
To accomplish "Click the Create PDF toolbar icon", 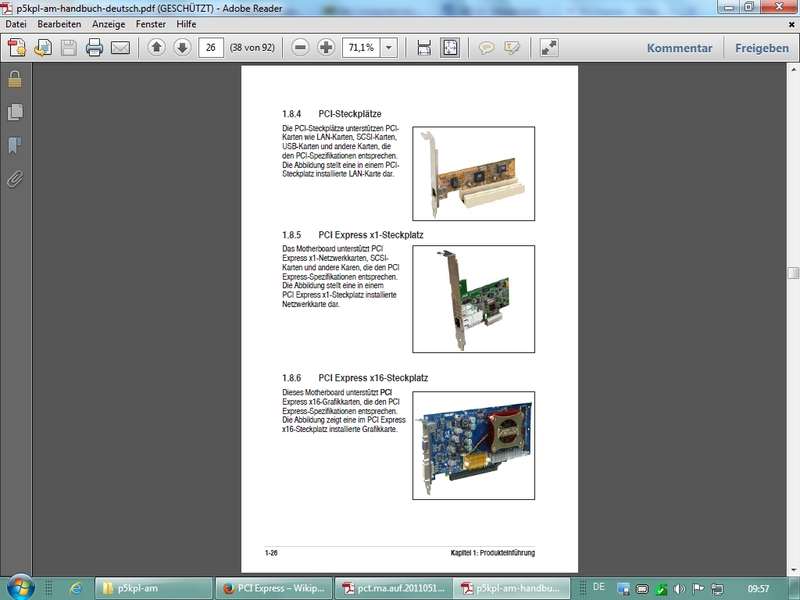I will pos(17,48).
